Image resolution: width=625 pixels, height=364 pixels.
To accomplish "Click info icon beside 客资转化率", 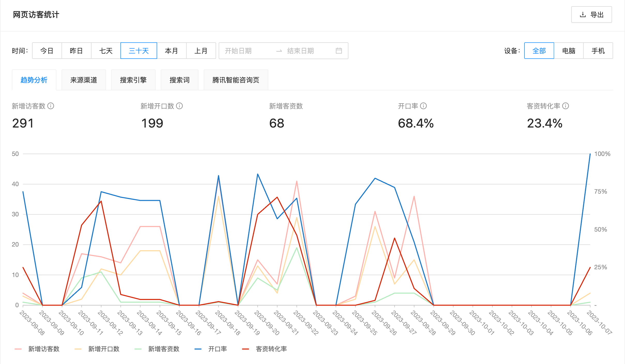I will tap(566, 106).
